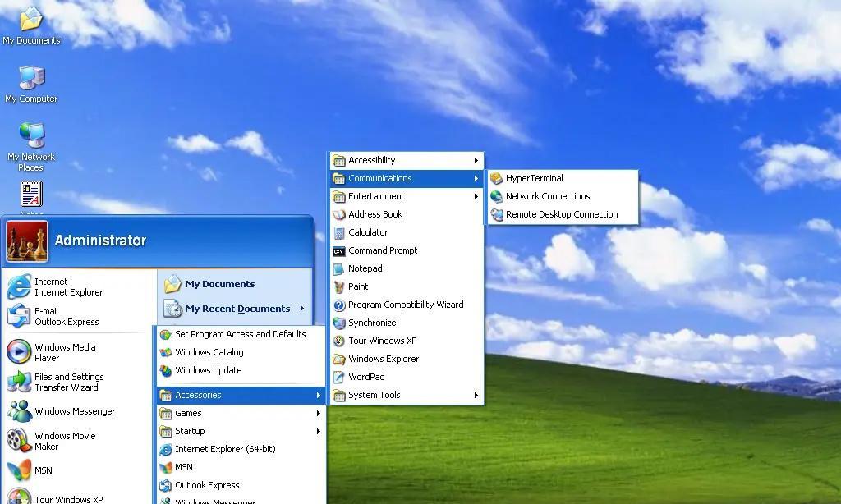Start Remote Desktop Connection
841x504 pixels.
563,214
